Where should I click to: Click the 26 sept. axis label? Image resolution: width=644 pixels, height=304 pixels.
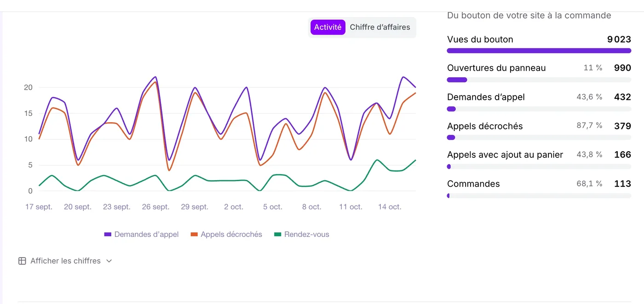pos(155,207)
